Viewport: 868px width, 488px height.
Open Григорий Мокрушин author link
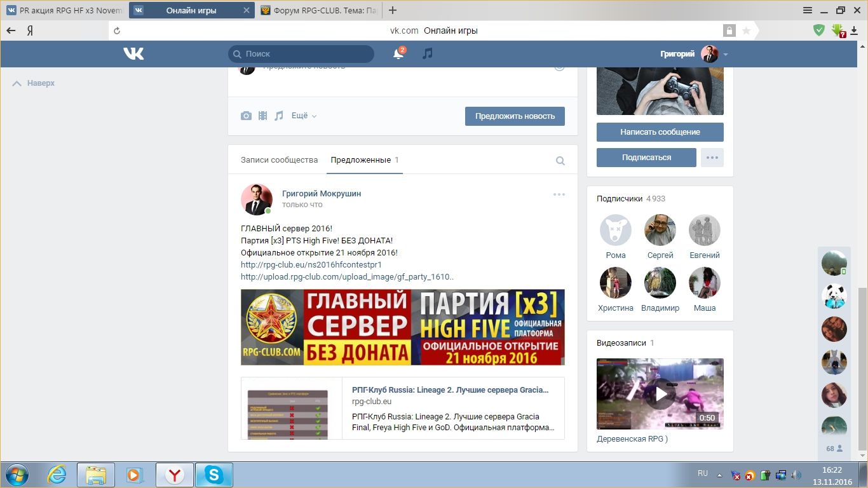tap(322, 193)
